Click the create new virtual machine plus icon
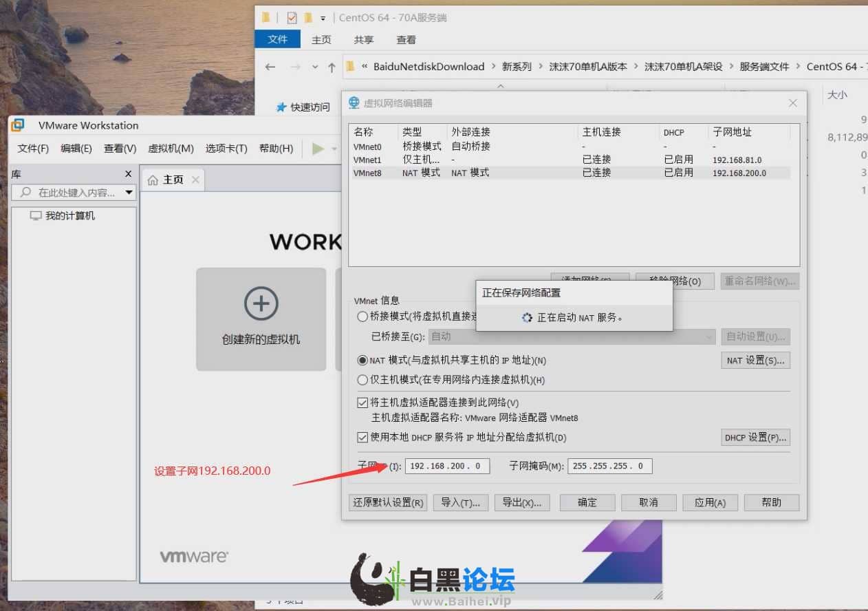Viewport: 868px width, 611px height. tap(261, 303)
